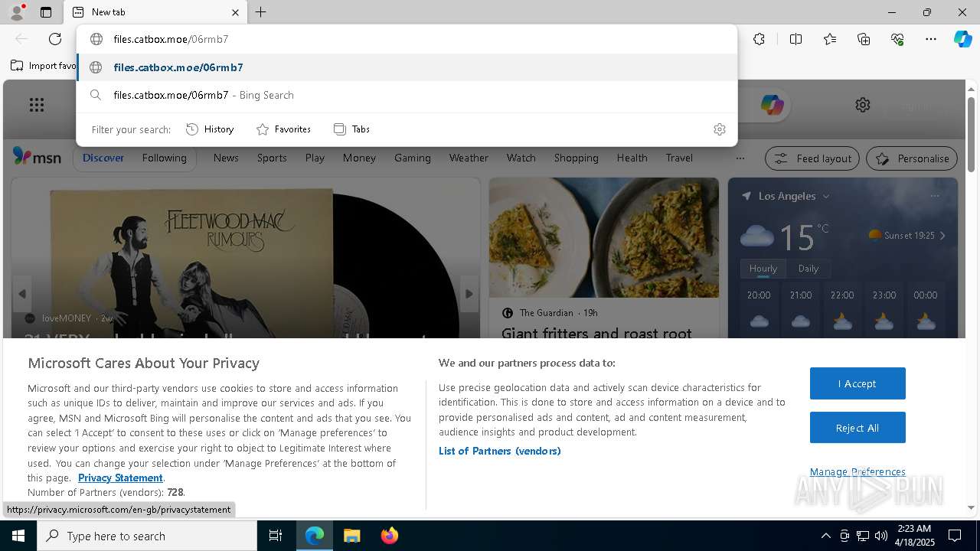Select files.catbox.moe/06rmb7 URL suggestion

[x=407, y=67]
